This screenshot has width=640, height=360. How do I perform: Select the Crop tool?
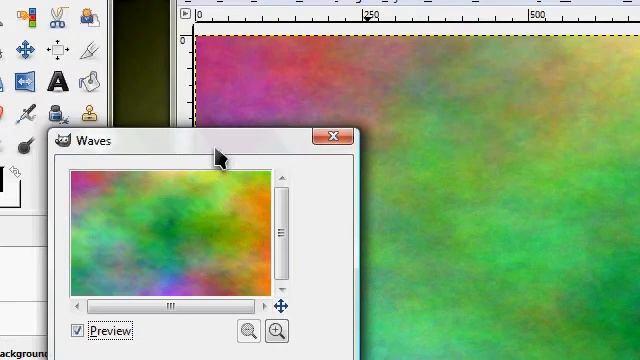(89, 50)
